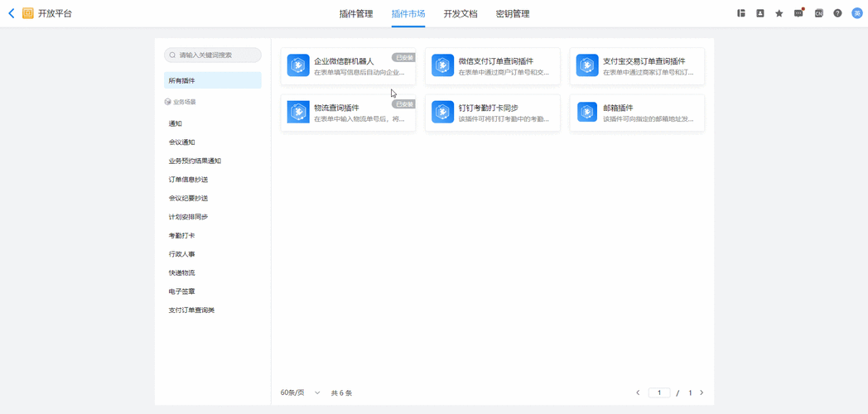Click the 开放平台 title text
Screen dimensions: 868x414
55,14
